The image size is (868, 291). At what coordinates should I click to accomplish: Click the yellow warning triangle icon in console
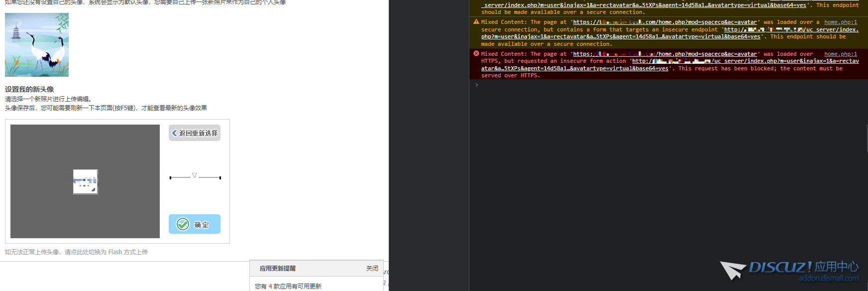(x=476, y=22)
